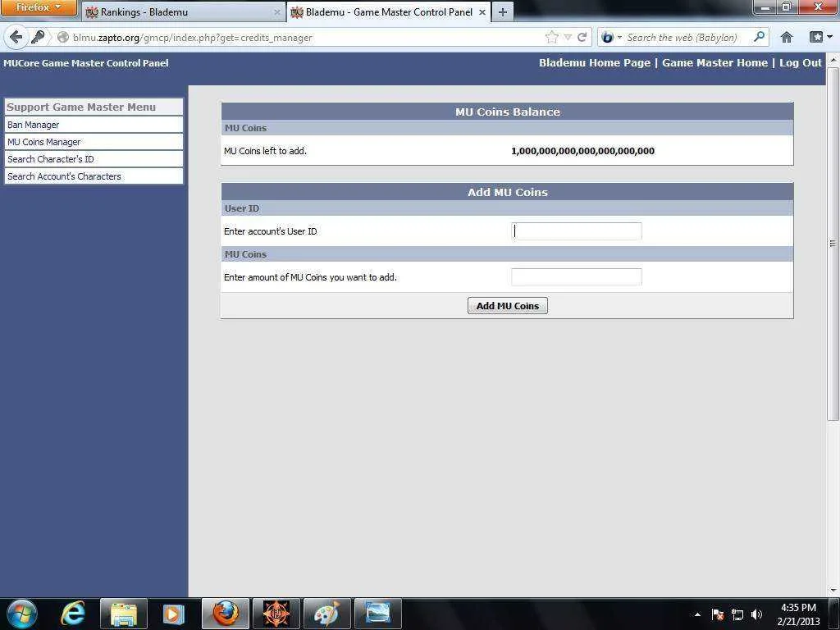Viewport: 840px width, 630px height.
Task: Click the volume speaker tray icon
Action: pyautogui.click(x=756, y=614)
